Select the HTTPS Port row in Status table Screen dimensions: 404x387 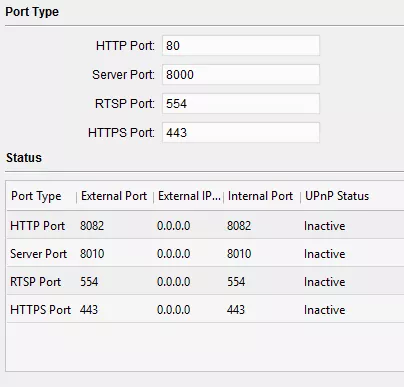point(205,309)
